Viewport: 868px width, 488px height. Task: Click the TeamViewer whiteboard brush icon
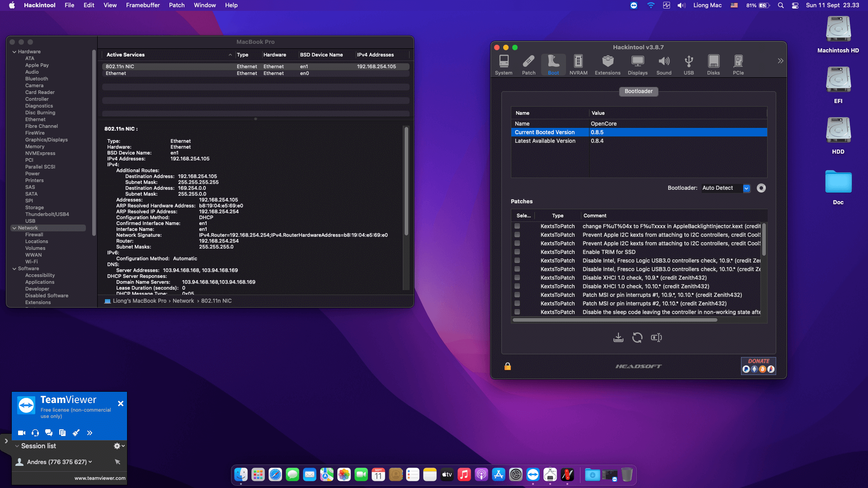click(x=76, y=433)
